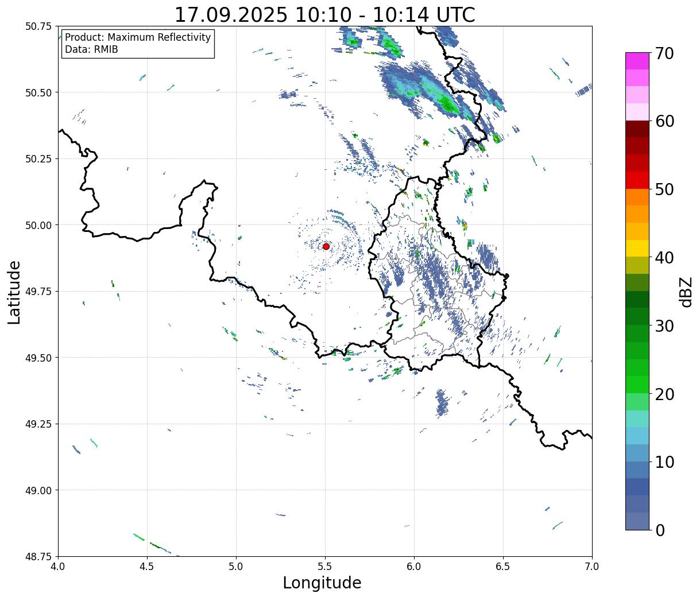The width and height of the screenshot is (700, 597).
Task: Pick the yellow swatch just above 40 dBZ
Action: [637, 248]
